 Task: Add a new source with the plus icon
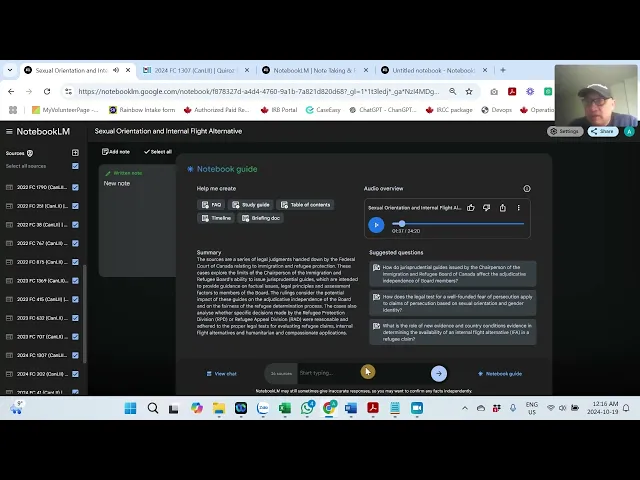tap(75, 153)
